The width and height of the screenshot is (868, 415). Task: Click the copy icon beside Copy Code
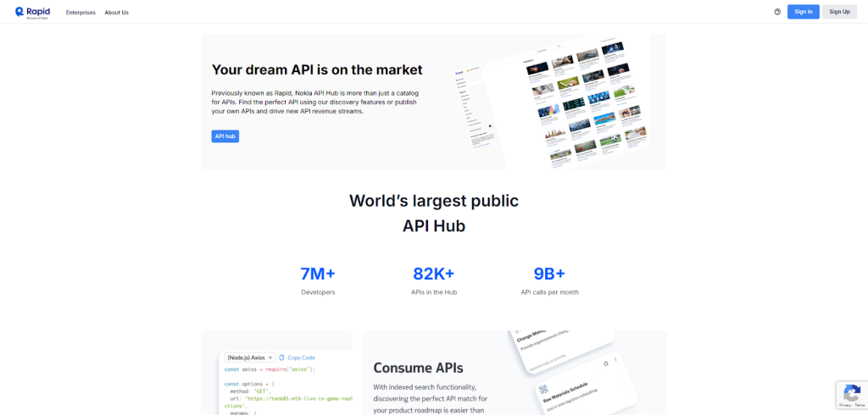(281, 357)
